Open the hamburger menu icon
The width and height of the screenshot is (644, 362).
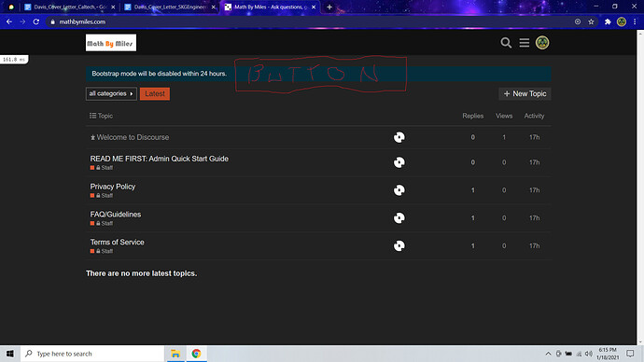click(x=525, y=43)
